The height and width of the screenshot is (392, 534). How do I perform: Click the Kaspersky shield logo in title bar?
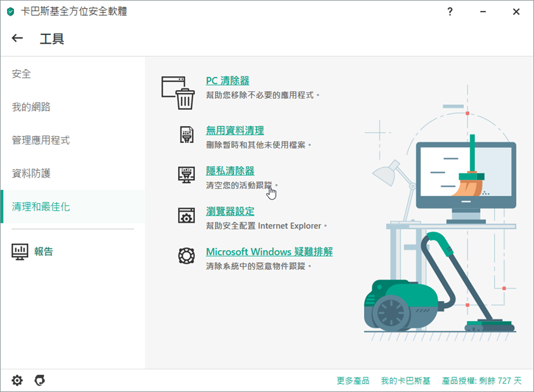pos(10,12)
